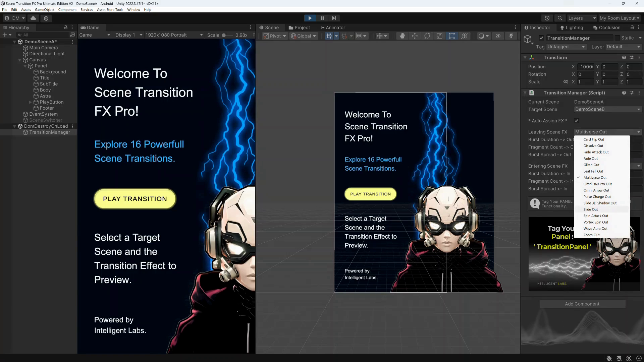Image resolution: width=644 pixels, height=362 pixels.
Task: Open the 1920x1080 Portrait resolution dropdown
Action: (x=174, y=35)
